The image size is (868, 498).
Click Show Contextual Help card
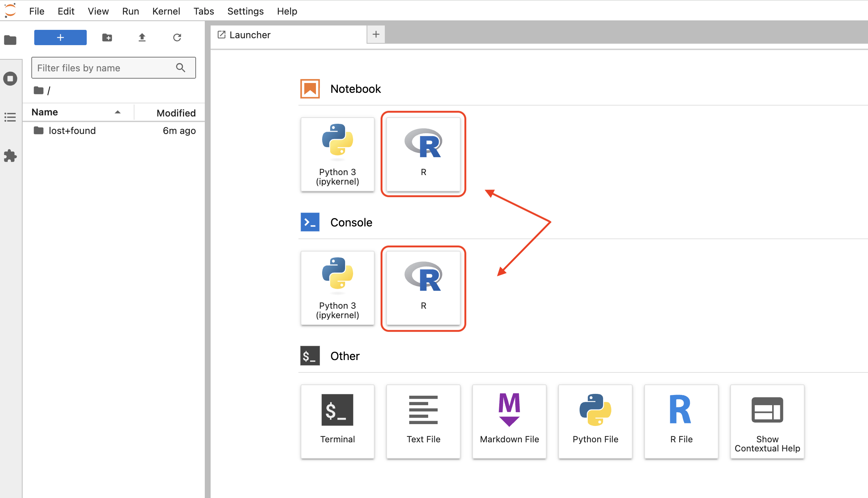point(767,422)
